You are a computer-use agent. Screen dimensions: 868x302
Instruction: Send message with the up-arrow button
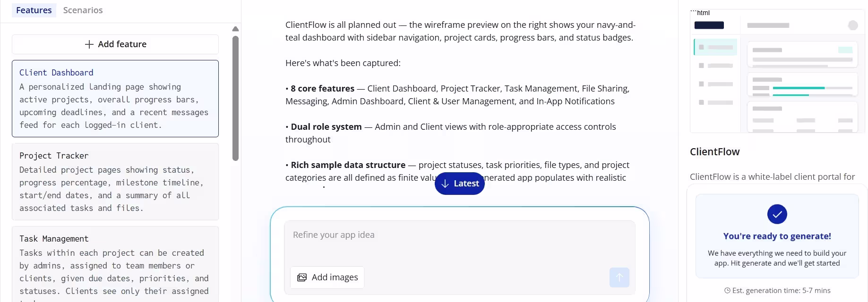point(619,277)
